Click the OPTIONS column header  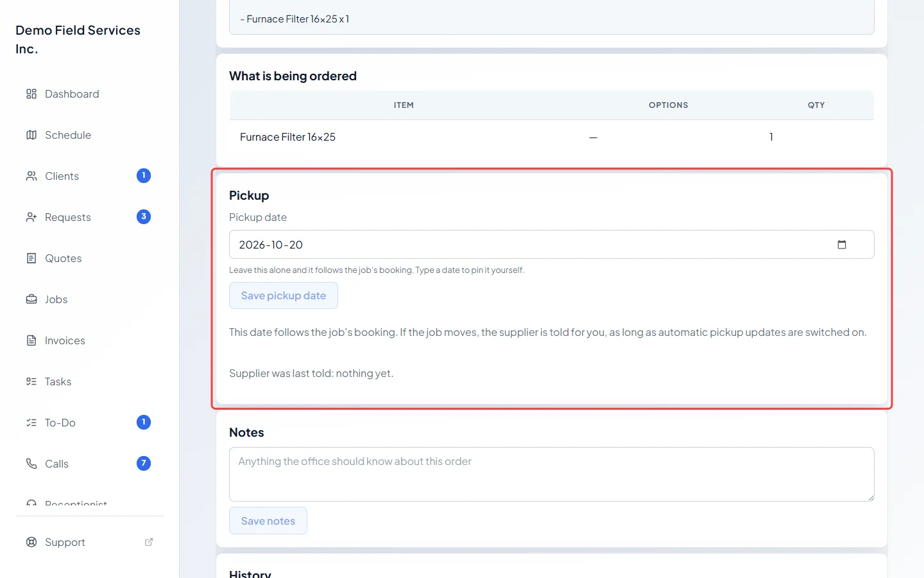668,105
